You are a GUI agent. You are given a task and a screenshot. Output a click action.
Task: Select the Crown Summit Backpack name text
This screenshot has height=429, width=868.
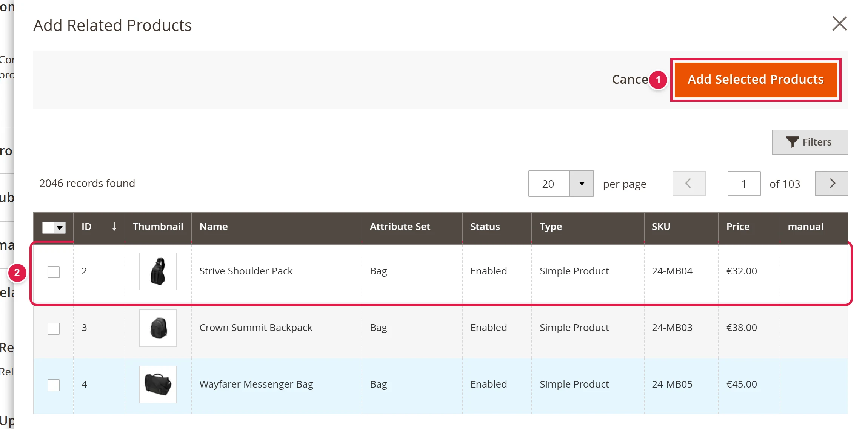(256, 328)
